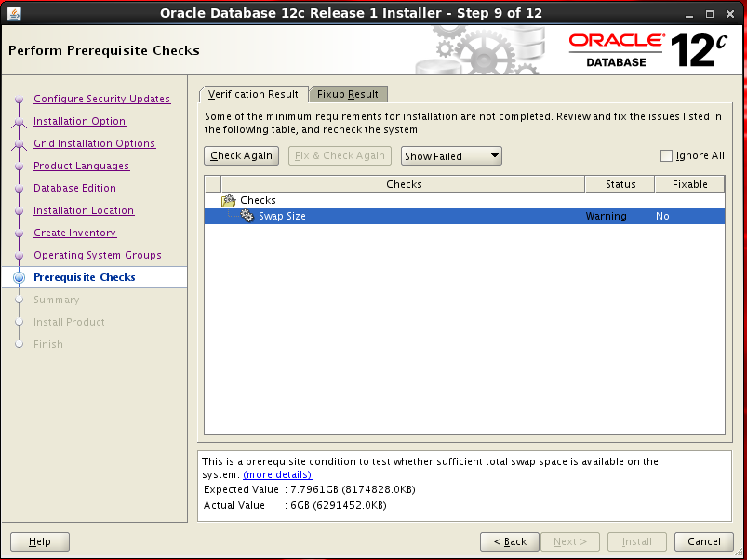Click the Fixable column header
This screenshot has height=560, width=747.
[x=690, y=184]
